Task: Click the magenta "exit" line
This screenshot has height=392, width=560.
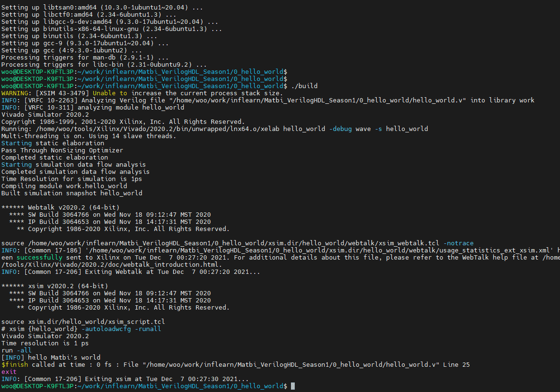Action: [9, 372]
